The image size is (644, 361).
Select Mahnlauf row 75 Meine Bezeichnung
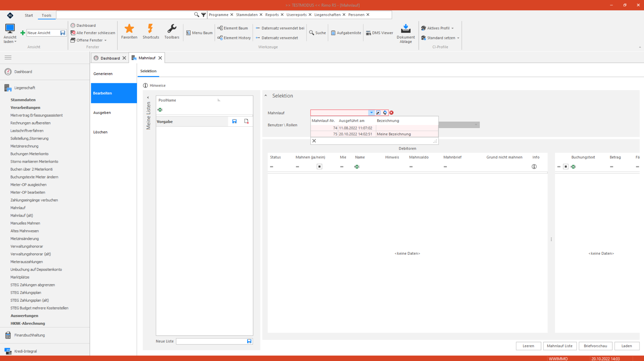[x=374, y=134]
